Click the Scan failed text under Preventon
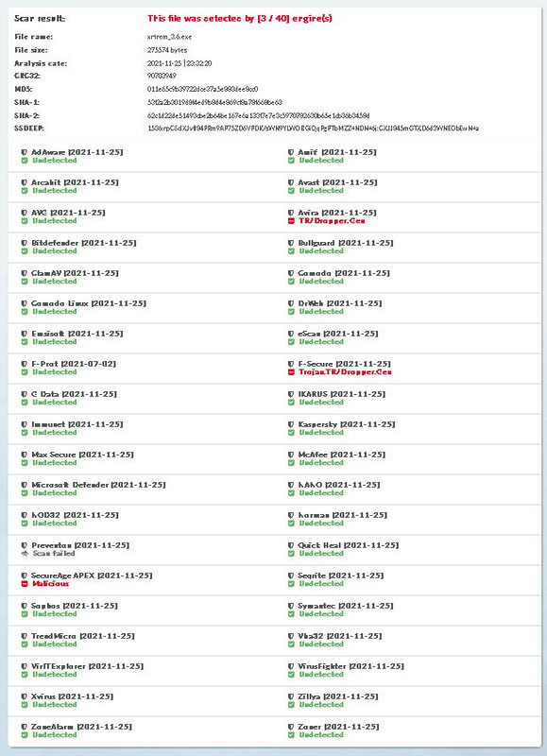Screen dimensions: 547x756 (54, 554)
